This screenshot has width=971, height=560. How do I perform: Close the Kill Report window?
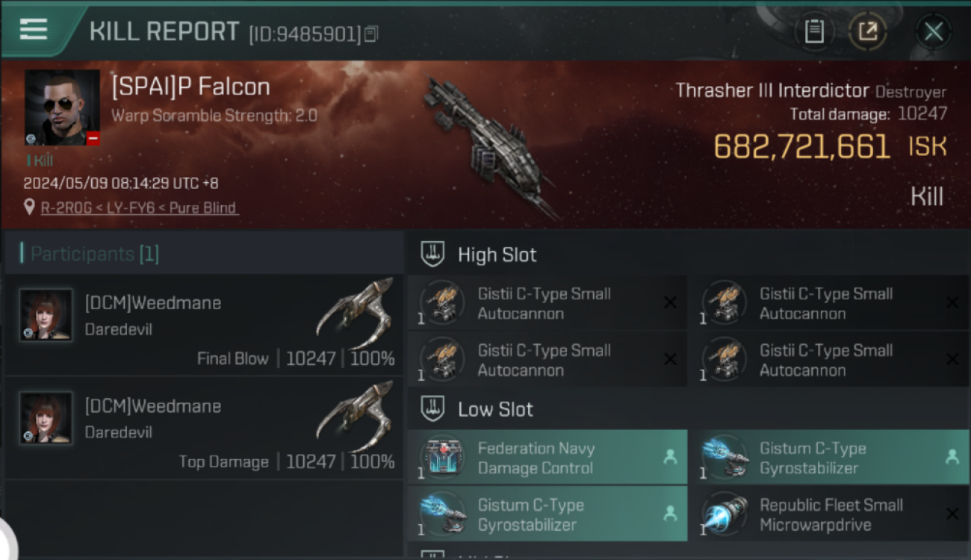click(933, 31)
